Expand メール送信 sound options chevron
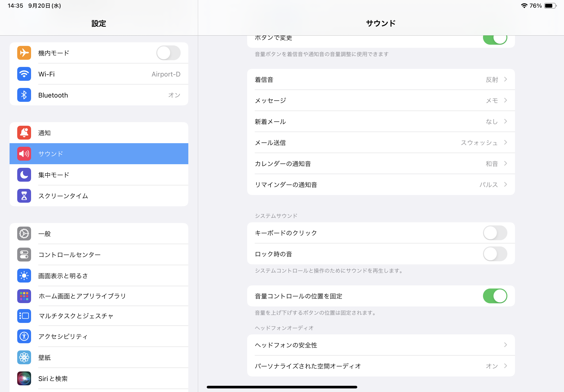The image size is (564, 392). [x=505, y=142]
